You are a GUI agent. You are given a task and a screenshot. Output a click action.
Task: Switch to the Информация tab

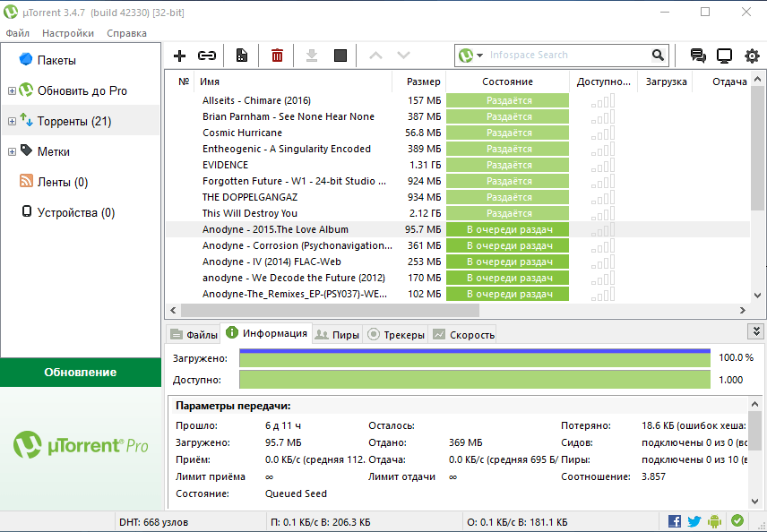pyautogui.click(x=266, y=333)
